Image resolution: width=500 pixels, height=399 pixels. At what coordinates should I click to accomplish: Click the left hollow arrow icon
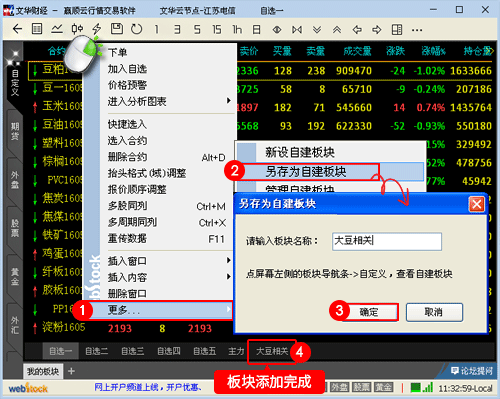point(357,30)
